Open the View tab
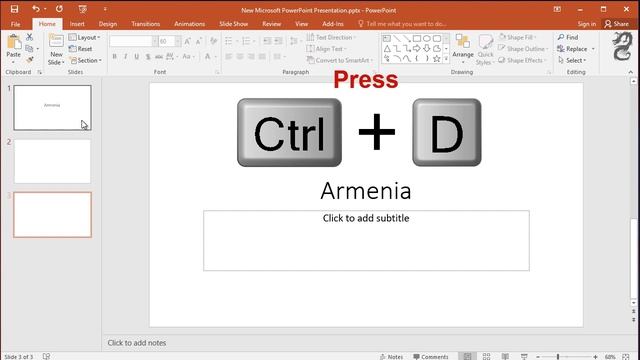The image size is (640, 360). (302, 24)
